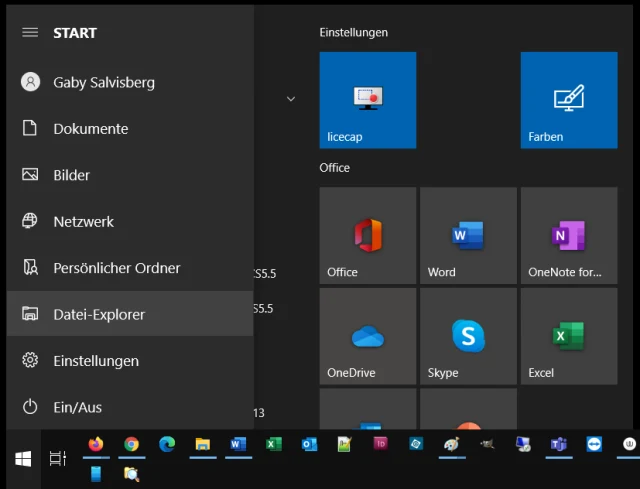Viewport: 640px width, 489px height.
Task: Open the Farben settings tile
Action: [568, 100]
